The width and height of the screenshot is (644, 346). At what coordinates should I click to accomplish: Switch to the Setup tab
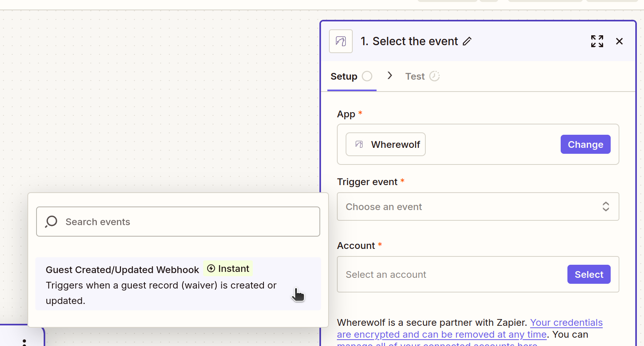click(352, 76)
